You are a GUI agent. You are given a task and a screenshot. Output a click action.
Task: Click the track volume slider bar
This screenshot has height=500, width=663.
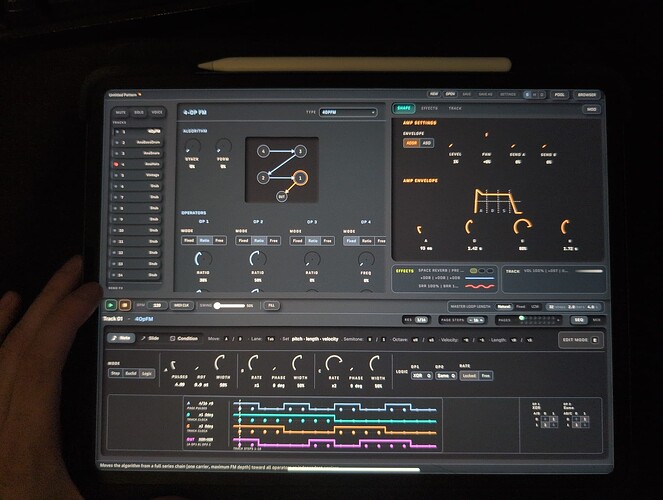click(589, 271)
